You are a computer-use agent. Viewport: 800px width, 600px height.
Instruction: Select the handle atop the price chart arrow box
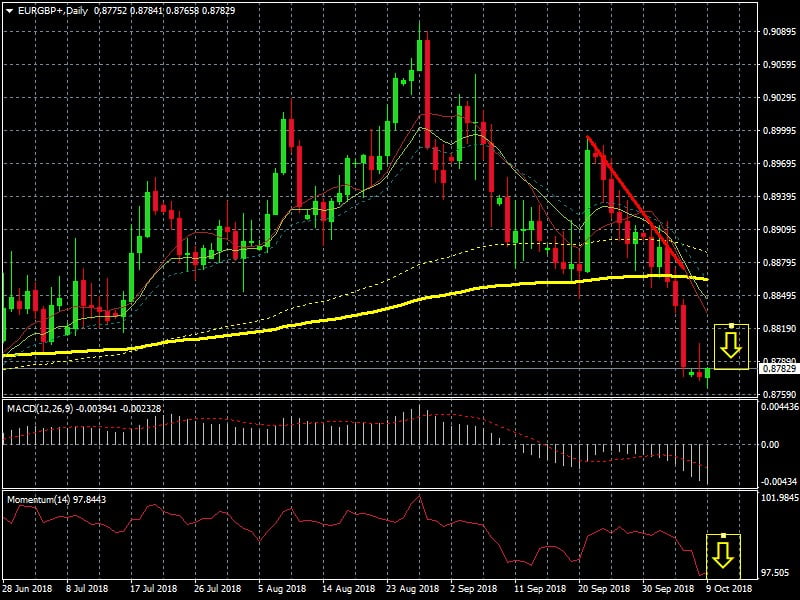[732, 325]
